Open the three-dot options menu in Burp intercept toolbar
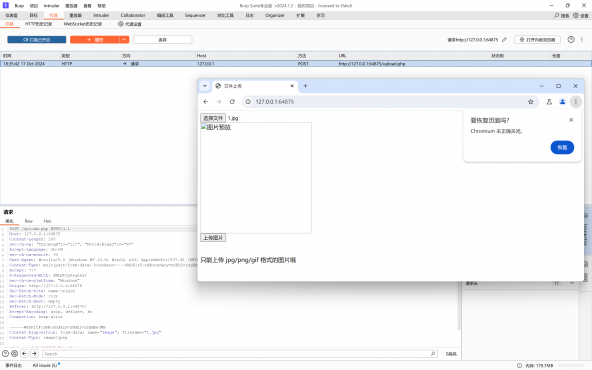This screenshot has height=370, width=592. [582, 40]
